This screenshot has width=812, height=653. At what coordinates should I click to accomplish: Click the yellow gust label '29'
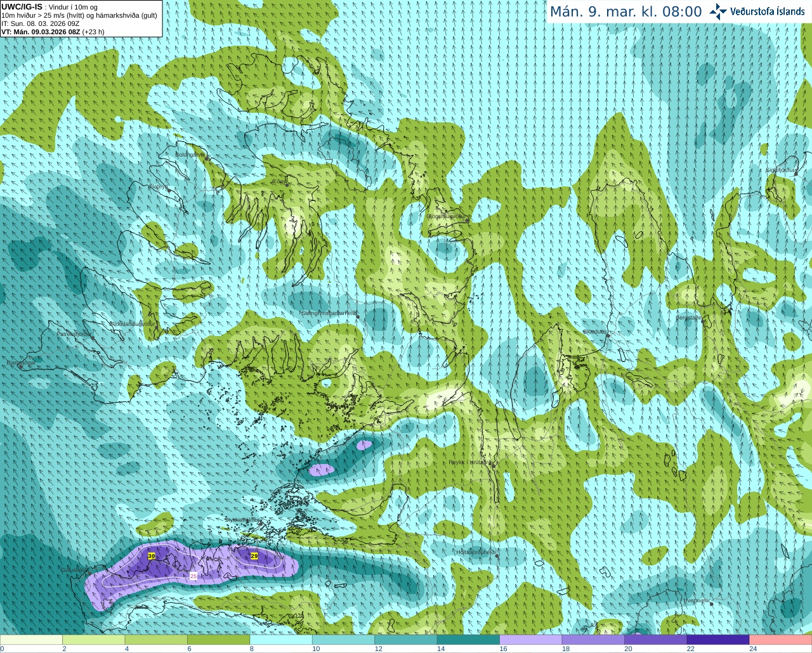click(x=254, y=556)
